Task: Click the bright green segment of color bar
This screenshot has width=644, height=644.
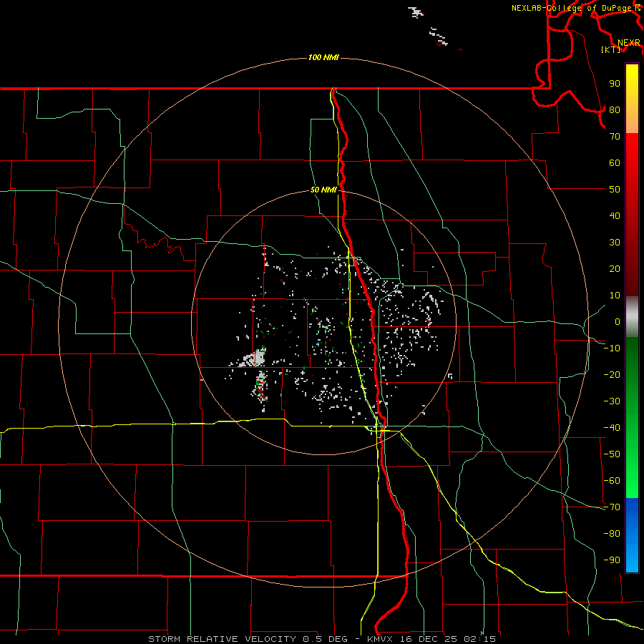Action: point(632,417)
